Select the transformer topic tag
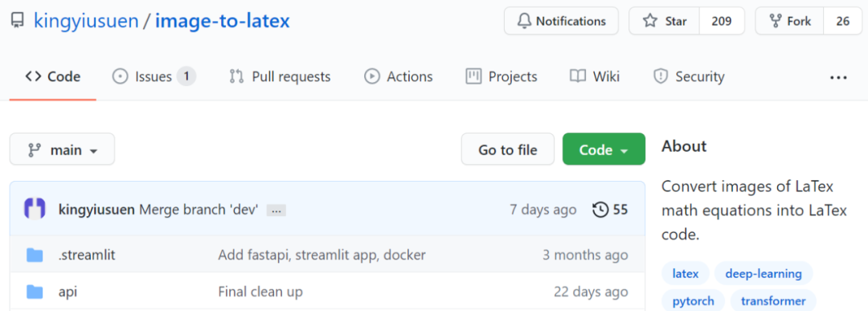 click(x=773, y=301)
